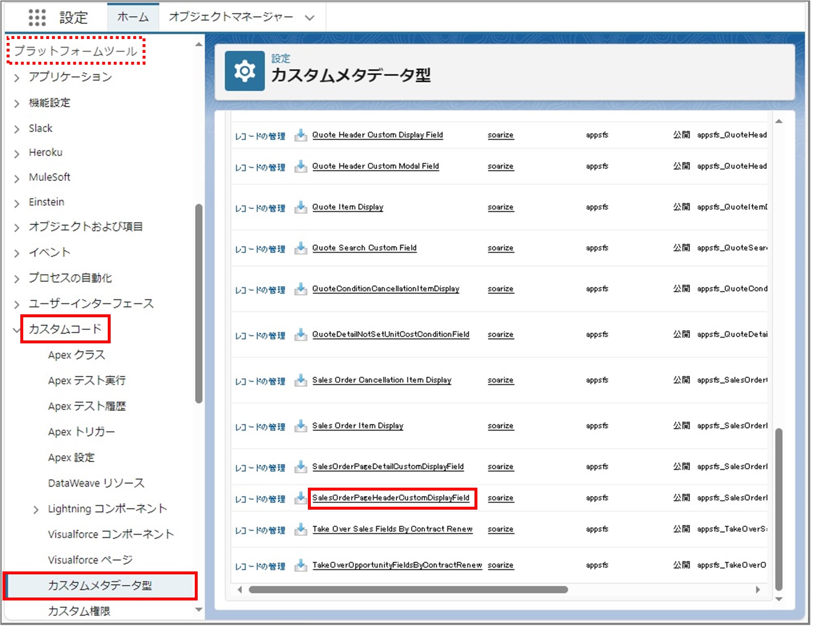840x627 pixels.
Task: Click レコードの管理 for Quote Search Custom Field
Action: click(x=260, y=249)
